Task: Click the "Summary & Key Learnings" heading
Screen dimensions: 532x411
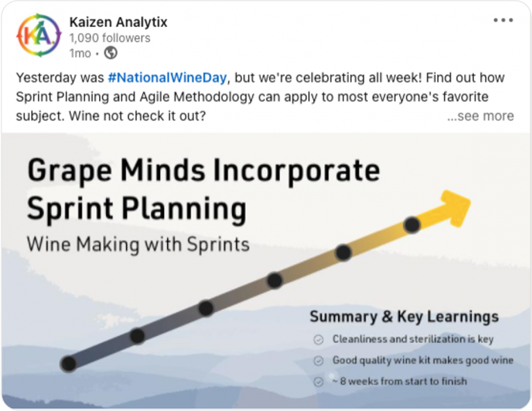Action: coord(404,317)
